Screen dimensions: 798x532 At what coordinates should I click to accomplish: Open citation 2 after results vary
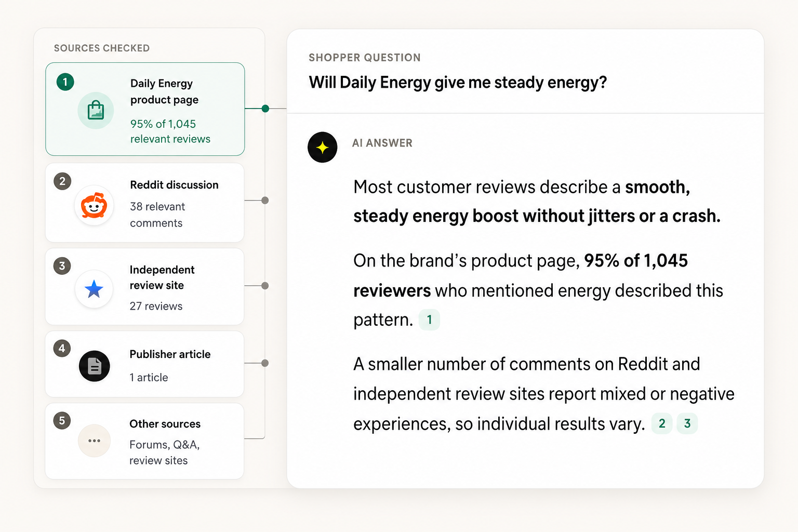662,423
